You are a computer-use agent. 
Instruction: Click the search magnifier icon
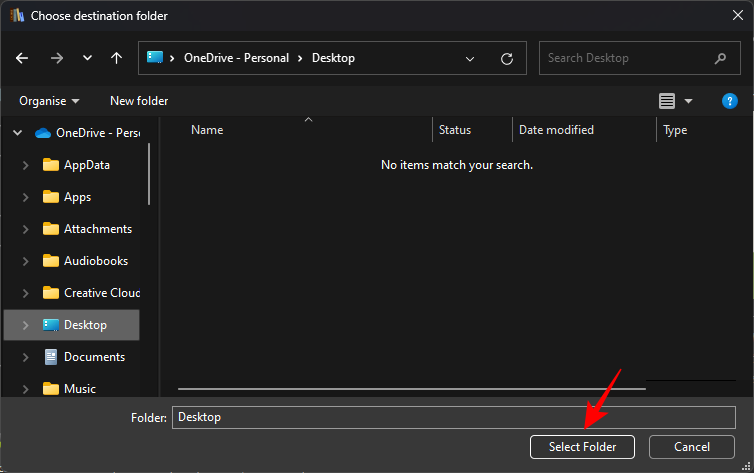coord(720,58)
